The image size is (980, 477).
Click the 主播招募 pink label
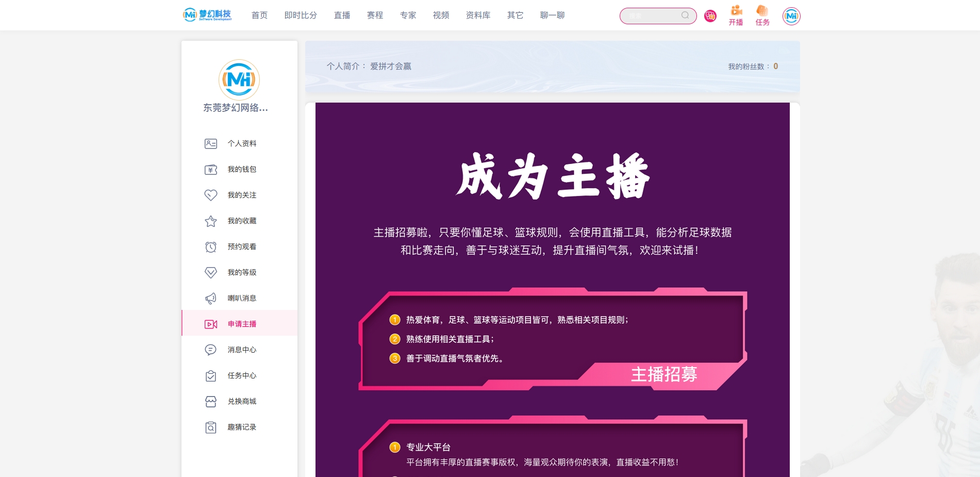coord(664,374)
